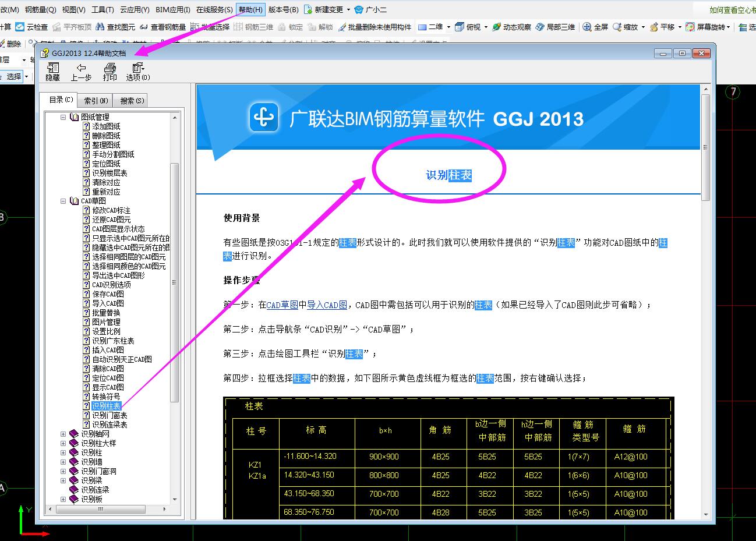
Task: Click 广小二 assistant icon
Action: click(370, 10)
